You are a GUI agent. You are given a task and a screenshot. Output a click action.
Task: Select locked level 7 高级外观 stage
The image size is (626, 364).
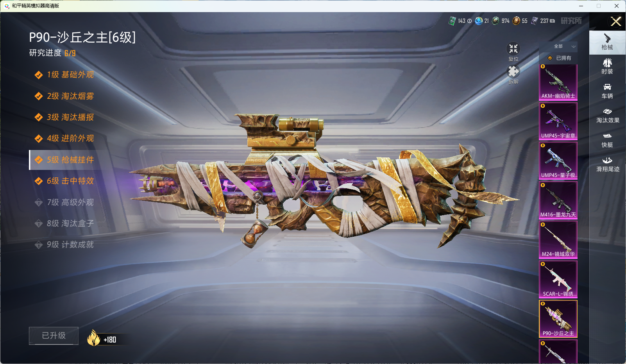(70, 202)
